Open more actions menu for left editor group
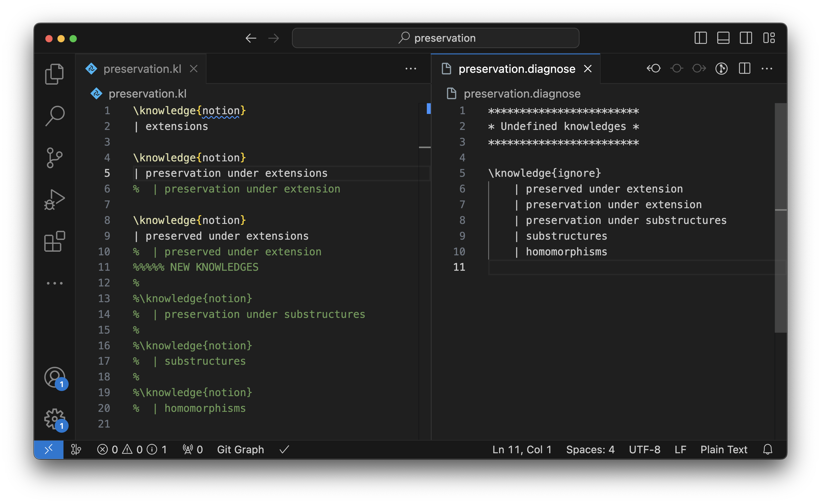 click(x=410, y=69)
